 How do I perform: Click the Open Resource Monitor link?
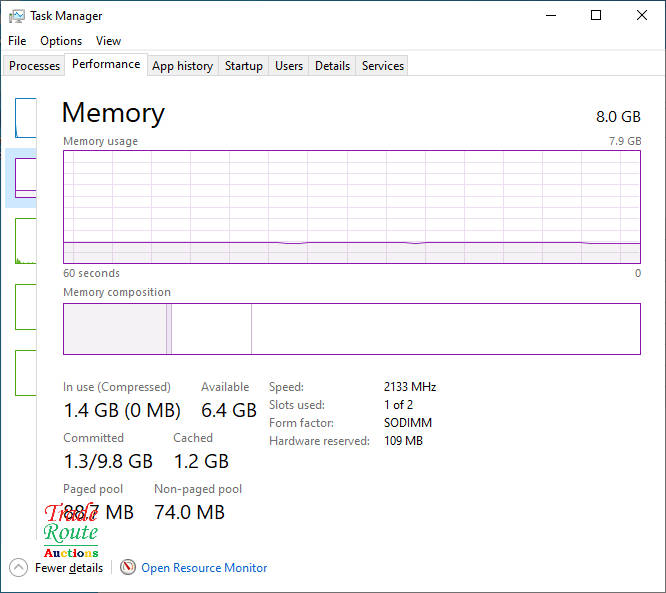[x=204, y=568]
